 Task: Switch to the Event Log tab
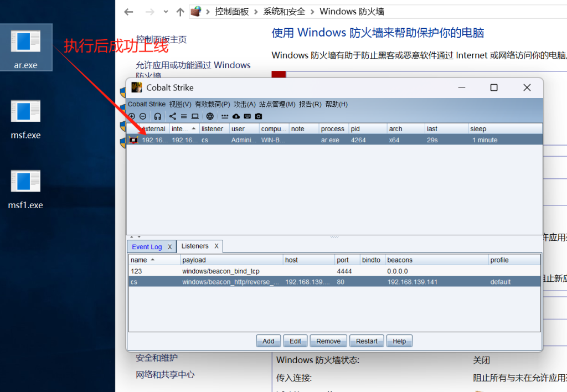[x=147, y=247]
